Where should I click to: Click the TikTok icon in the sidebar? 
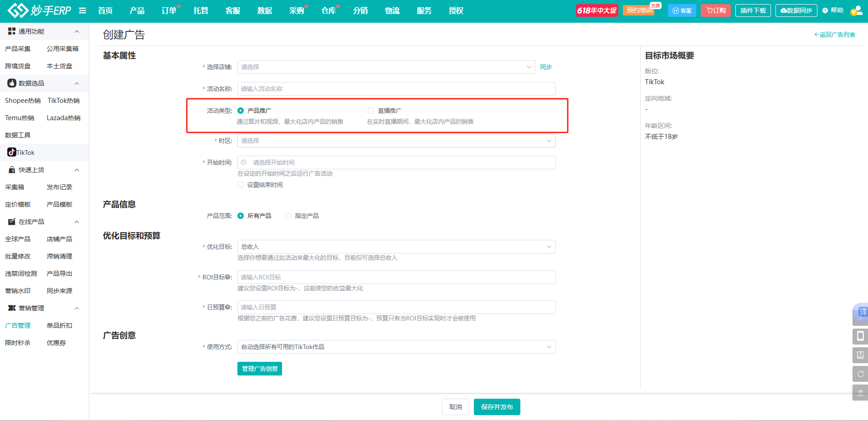pos(12,152)
